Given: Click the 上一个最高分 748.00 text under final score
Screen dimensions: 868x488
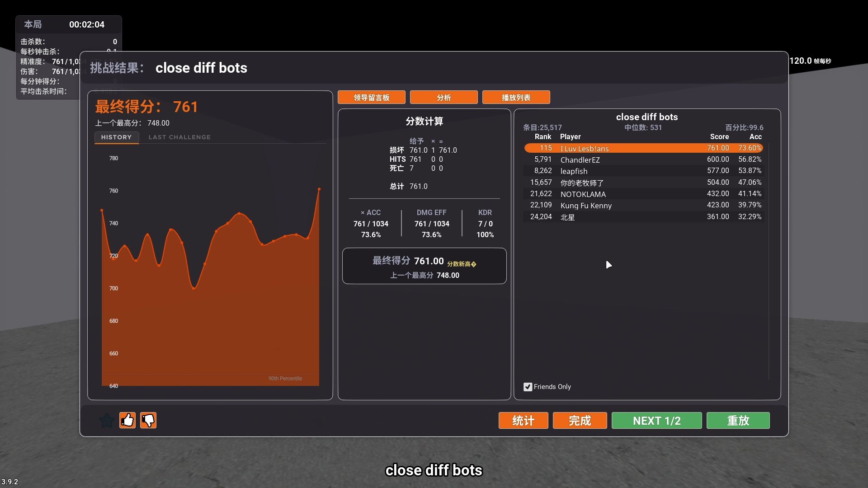Looking at the screenshot, I should coord(132,123).
